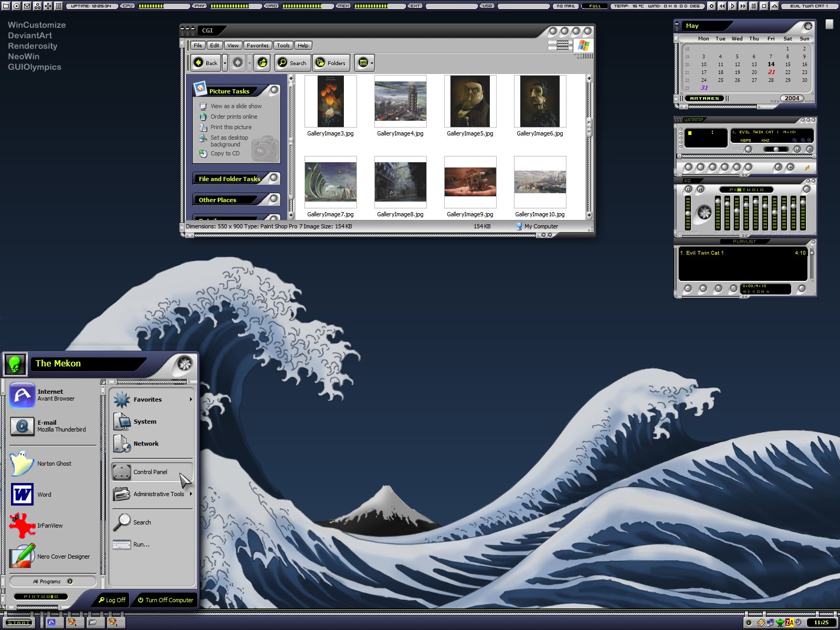Open Run... in the start menu
Viewport: 840px width, 630px height.
[x=152, y=544]
